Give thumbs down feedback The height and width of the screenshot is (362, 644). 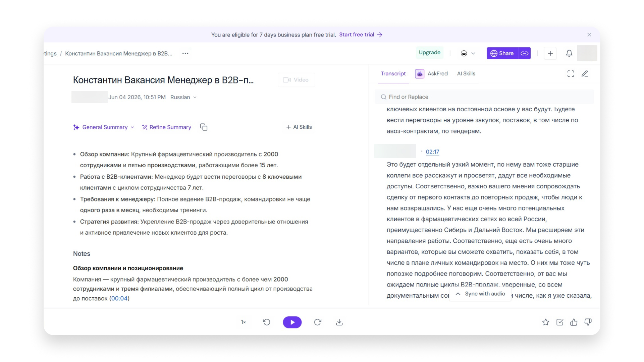pyautogui.click(x=588, y=322)
